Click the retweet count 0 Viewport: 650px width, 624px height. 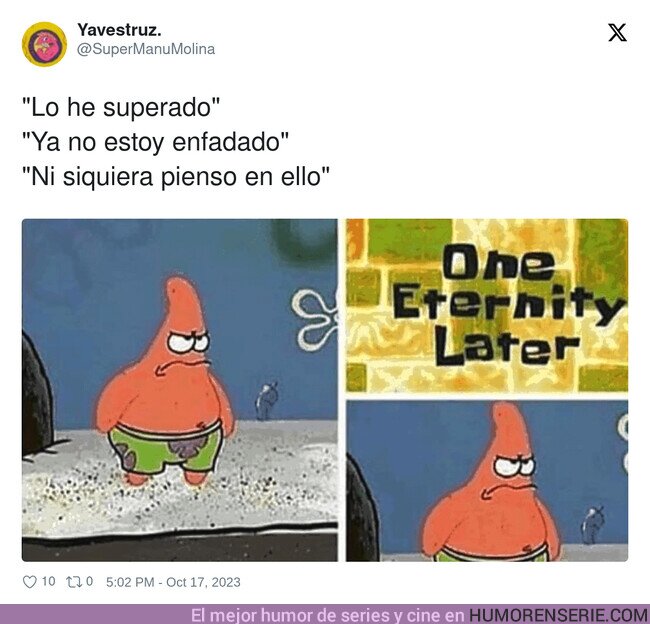pyautogui.click(x=89, y=581)
